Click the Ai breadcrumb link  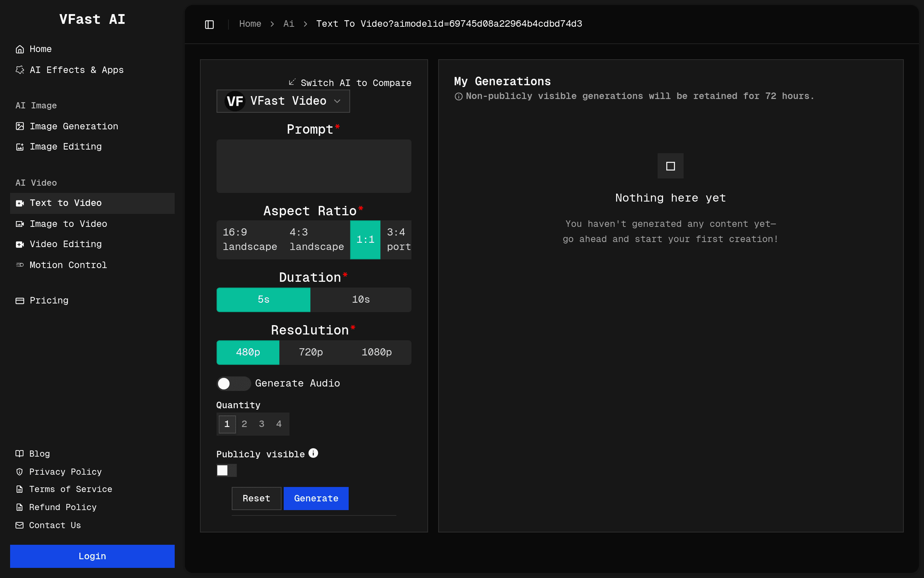(289, 24)
